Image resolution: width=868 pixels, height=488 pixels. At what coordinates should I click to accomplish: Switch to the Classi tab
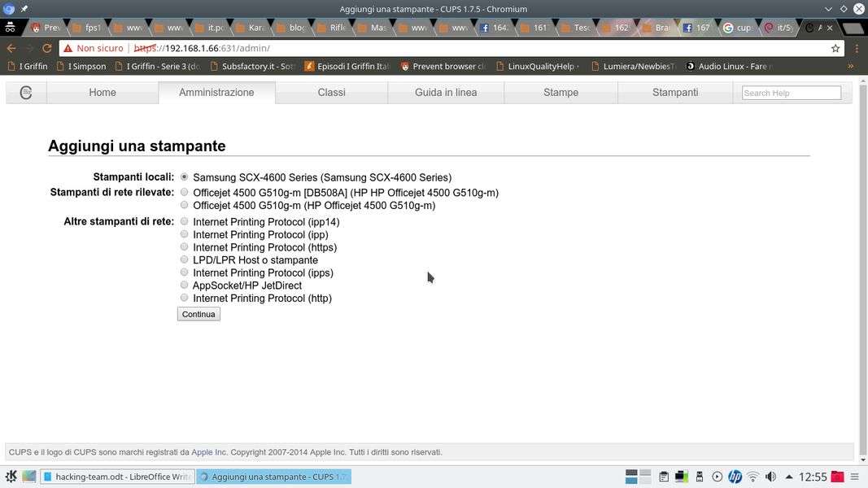point(332,93)
